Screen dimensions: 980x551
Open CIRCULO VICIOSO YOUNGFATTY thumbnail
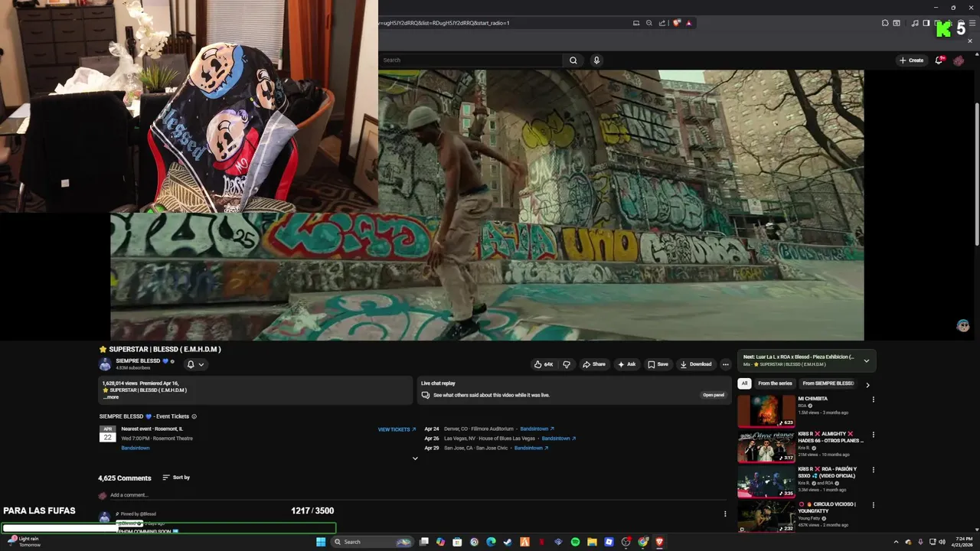coord(766,517)
